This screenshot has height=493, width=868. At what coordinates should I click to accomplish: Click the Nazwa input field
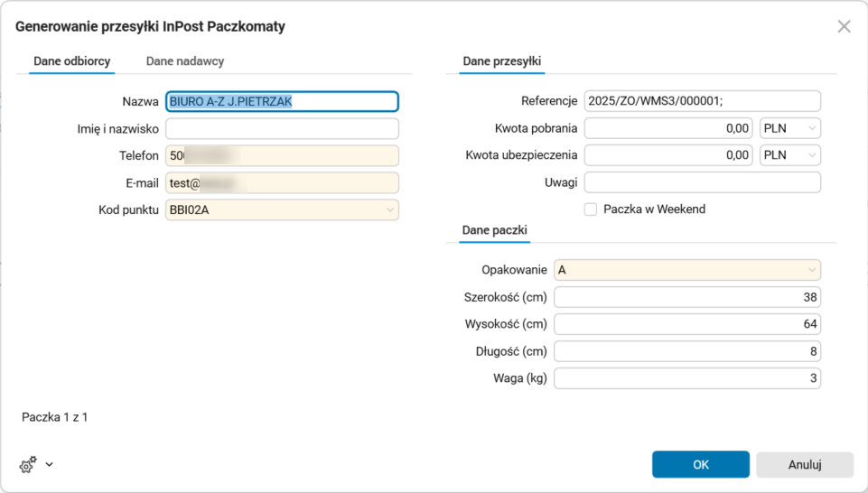click(x=282, y=102)
